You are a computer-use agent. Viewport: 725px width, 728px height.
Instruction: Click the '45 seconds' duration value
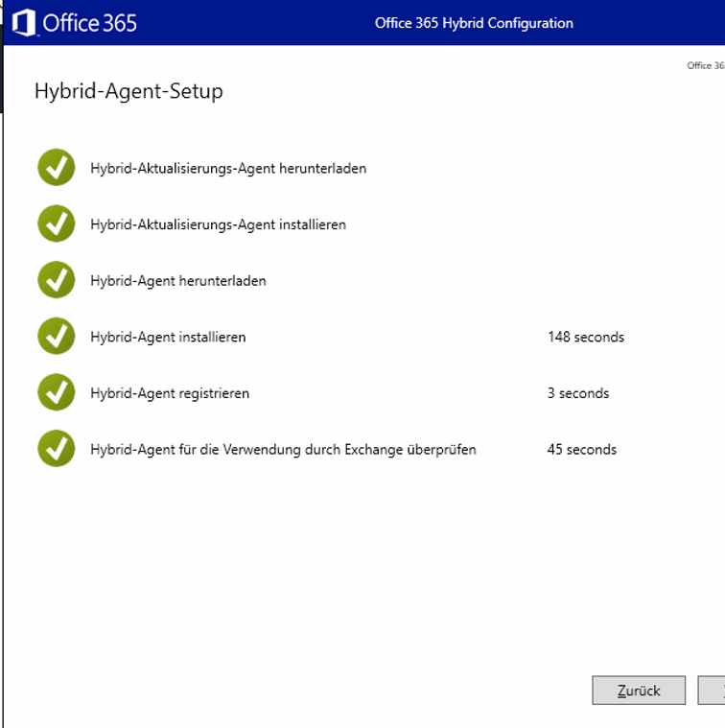(x=582, y=450)
